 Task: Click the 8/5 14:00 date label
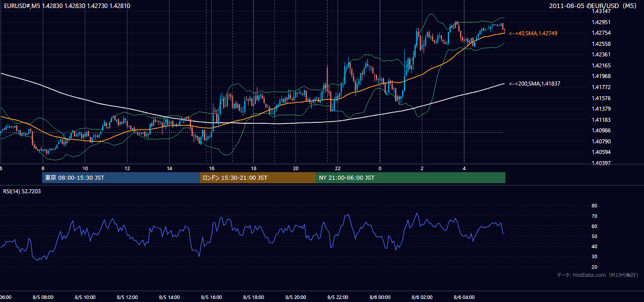click(x=169, y=297)
